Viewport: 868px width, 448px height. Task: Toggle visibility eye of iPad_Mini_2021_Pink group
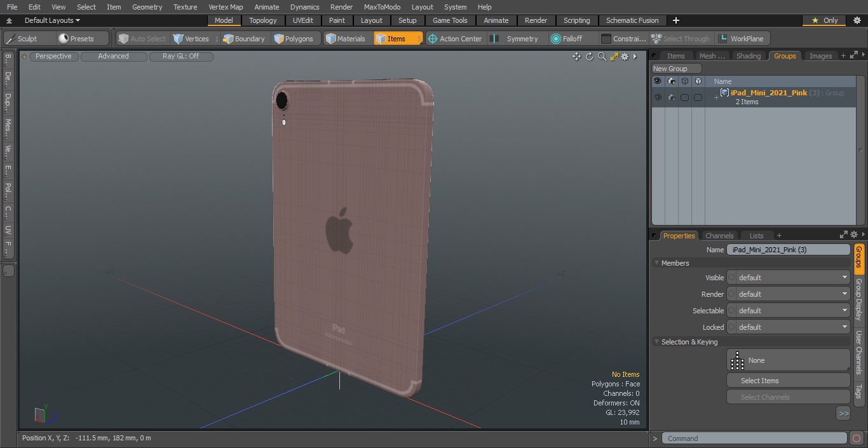coord(658,97)
